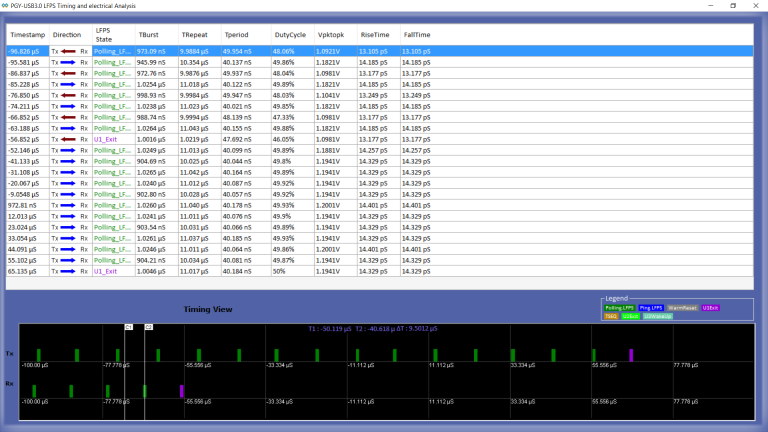Click the TRepeat value 11.043 µS
Screen dimensions: 768x432
pos(194,128)
